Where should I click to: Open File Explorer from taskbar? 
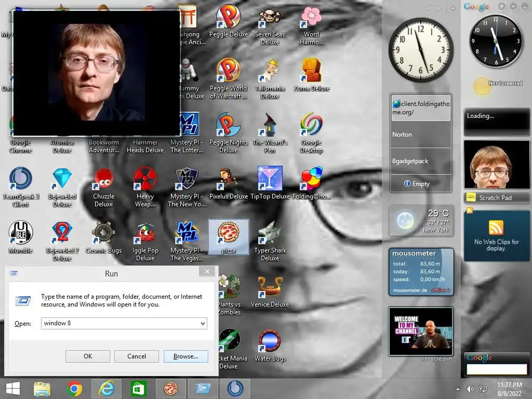[x=42, y=389]
